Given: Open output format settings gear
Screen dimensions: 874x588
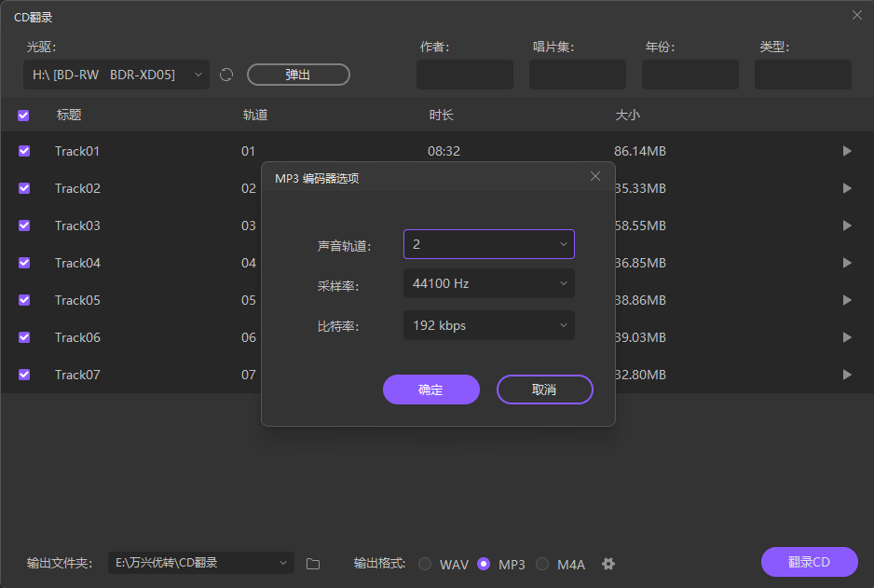Looking at the screenshot, I should coord(608,564).
